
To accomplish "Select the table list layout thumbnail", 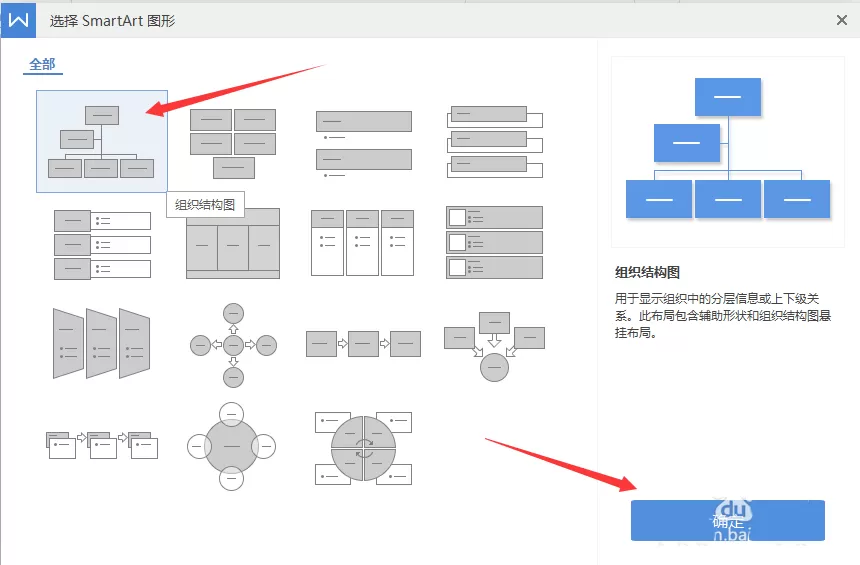I will 233,244.
